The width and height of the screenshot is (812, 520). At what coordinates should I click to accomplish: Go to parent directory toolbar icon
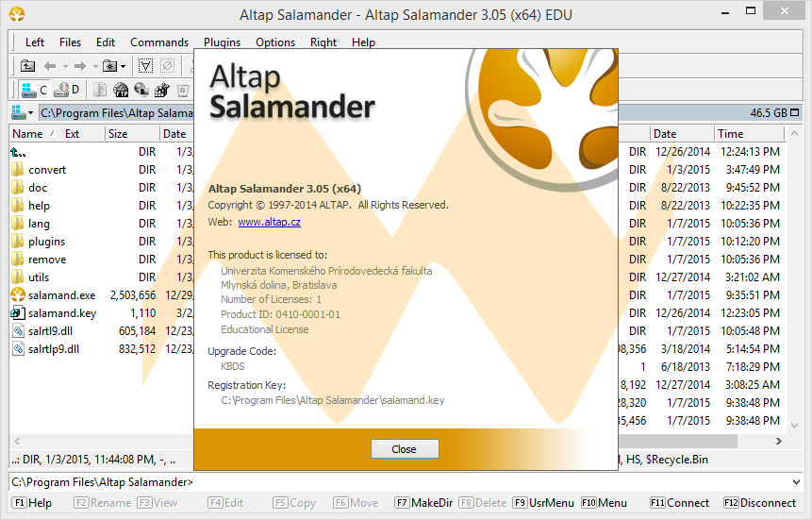(27, 66)
